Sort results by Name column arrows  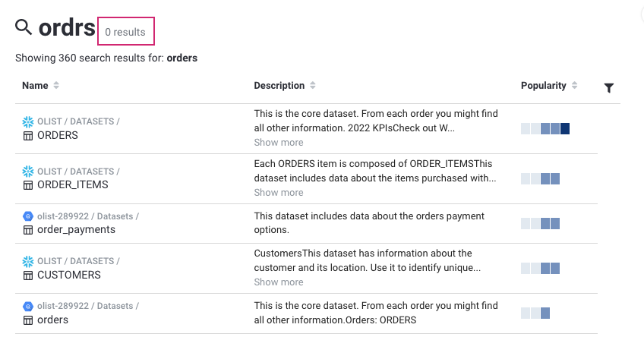point(56,86)
